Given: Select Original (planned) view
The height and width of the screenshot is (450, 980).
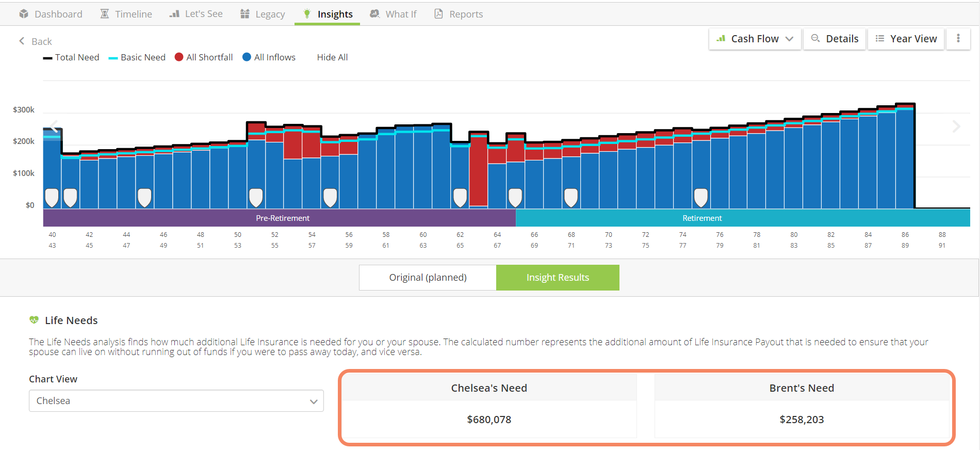Looking at the screenshot, I should click(428, 278).
